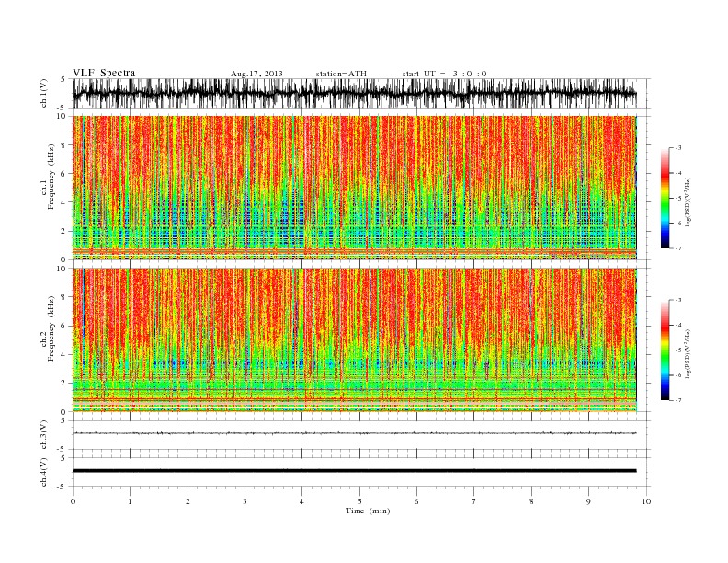Click the thick black ch.4 trace

coord(354,471)
